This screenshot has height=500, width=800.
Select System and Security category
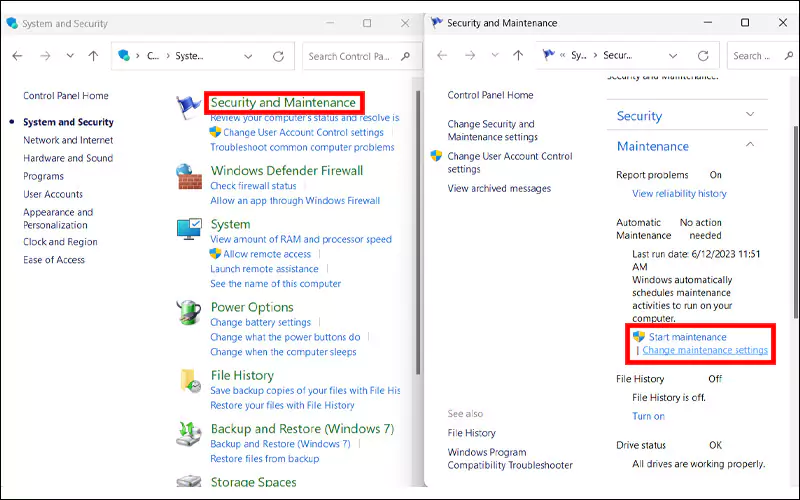[x=68, y=122]
